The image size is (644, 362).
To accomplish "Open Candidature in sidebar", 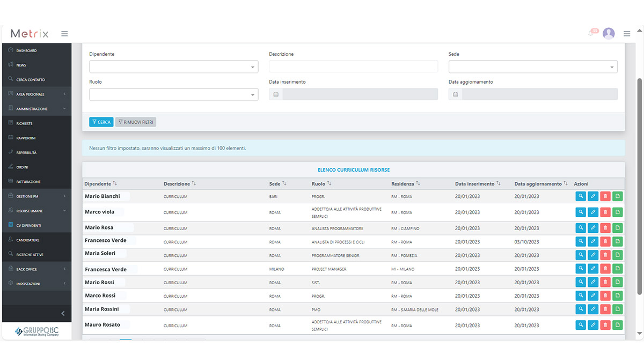I will tap(36, 240).
